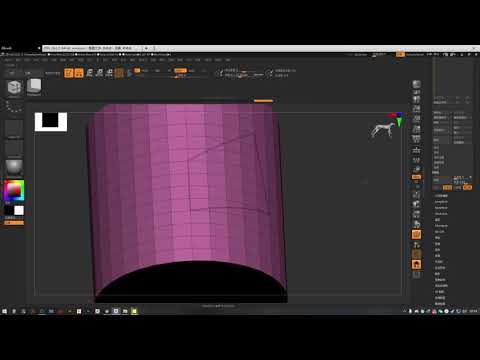Click the Scroll document icon on right shelf
Image resolution: width=480 pixels, height=360 pixels.
(x=416, y=99)
